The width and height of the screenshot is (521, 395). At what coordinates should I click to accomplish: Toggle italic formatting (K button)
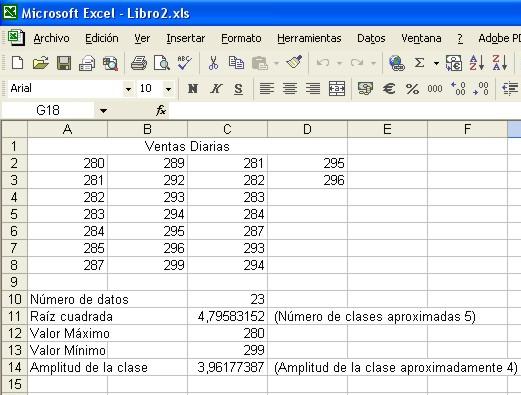(216, 89)
